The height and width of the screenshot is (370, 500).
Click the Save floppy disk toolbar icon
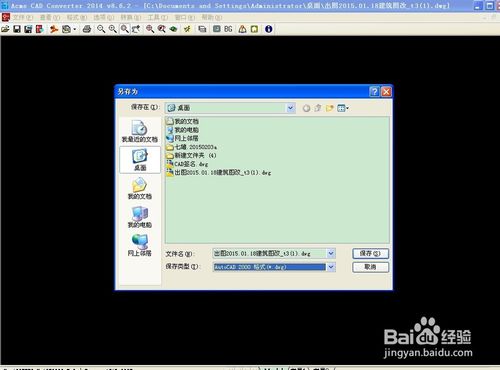[x=17, y=29]
